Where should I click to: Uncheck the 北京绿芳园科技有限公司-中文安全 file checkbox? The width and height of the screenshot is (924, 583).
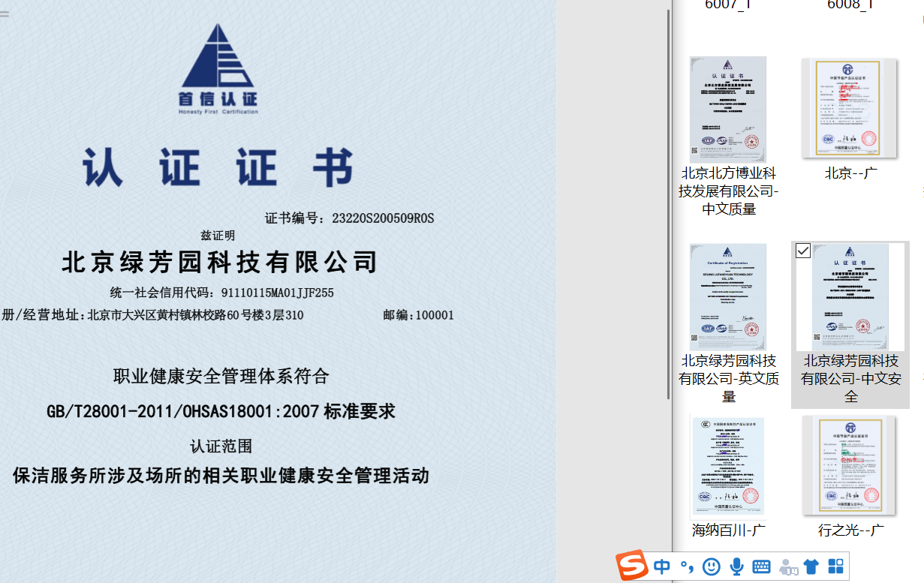[x=803, y=251]
